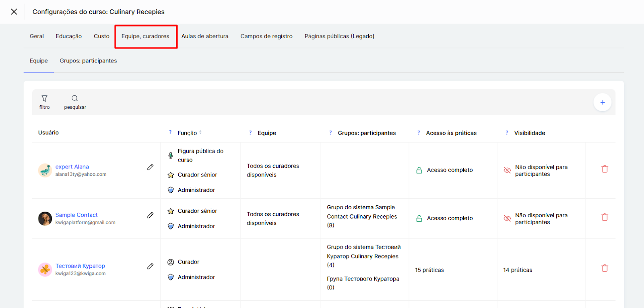Click the plus button to add team member
644x308 pixels.
coord(602,102)
